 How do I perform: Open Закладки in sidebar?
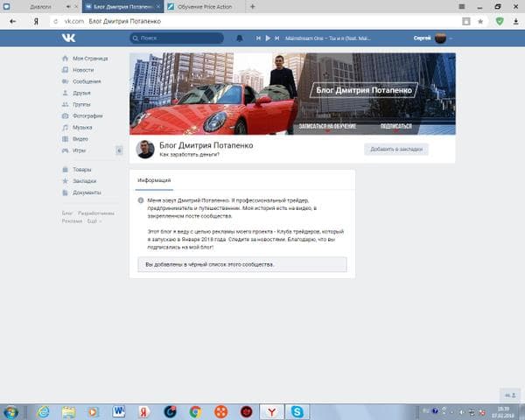80,181
